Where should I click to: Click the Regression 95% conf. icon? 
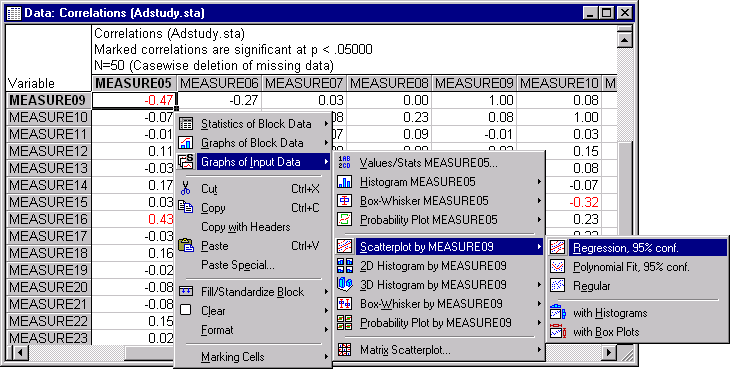tap(558, 248)
